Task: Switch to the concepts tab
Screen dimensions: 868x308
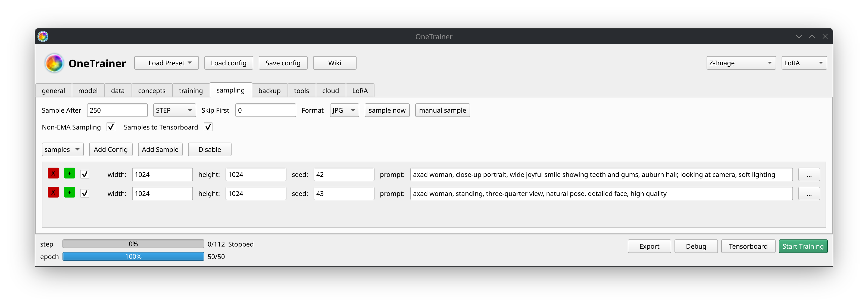Action: click(152, 91)
